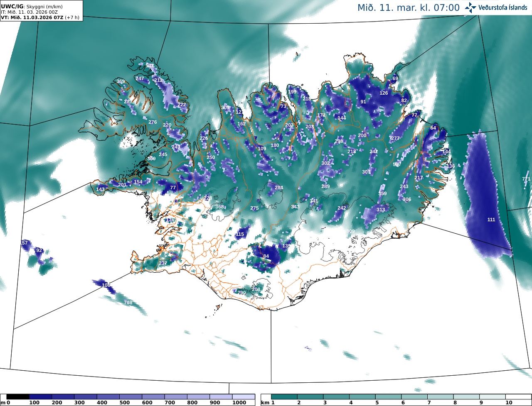The image size is (532, 406).
Task: Click visibility value 73 in the north
Action: (x=283, y=107)
